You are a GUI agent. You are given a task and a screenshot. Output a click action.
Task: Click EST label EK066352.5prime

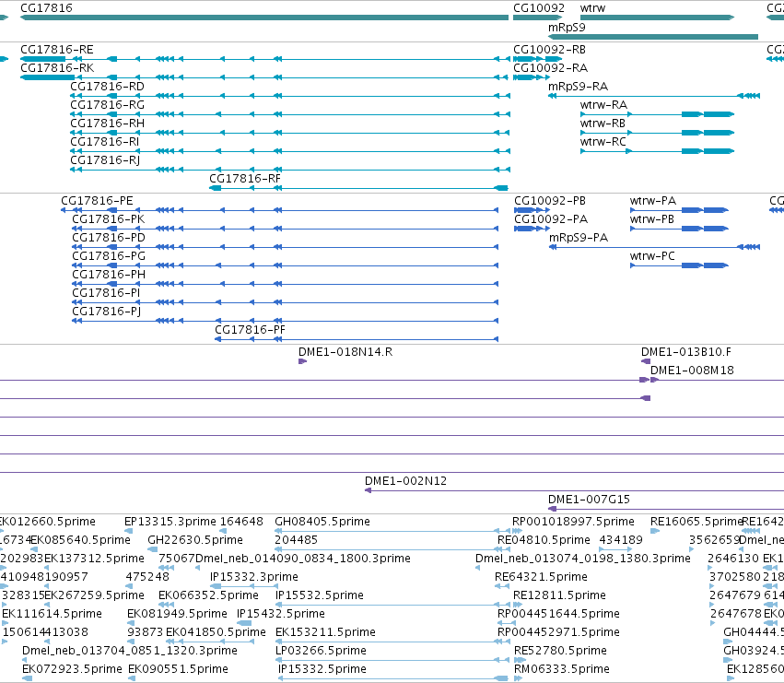[208, 595]
